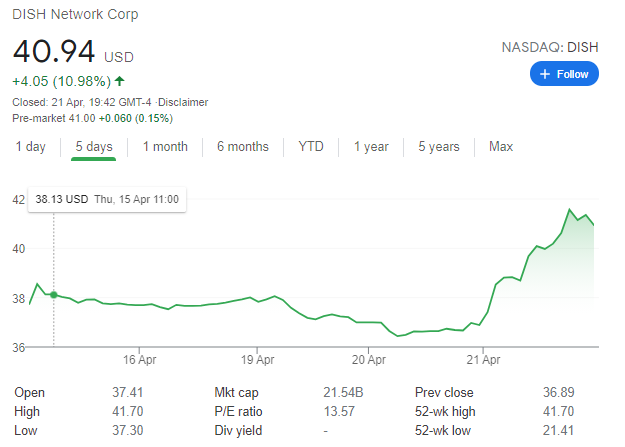Click the 52-wk high label

(x=445, y=412)
